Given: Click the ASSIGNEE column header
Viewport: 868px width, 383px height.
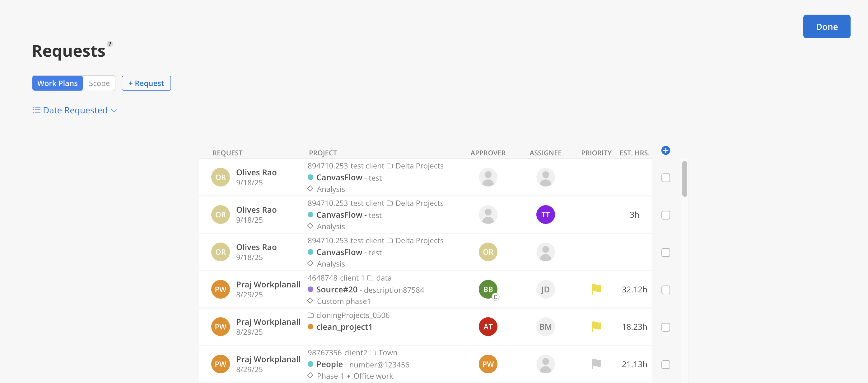Looking at the screenshot, I should 545,153.
